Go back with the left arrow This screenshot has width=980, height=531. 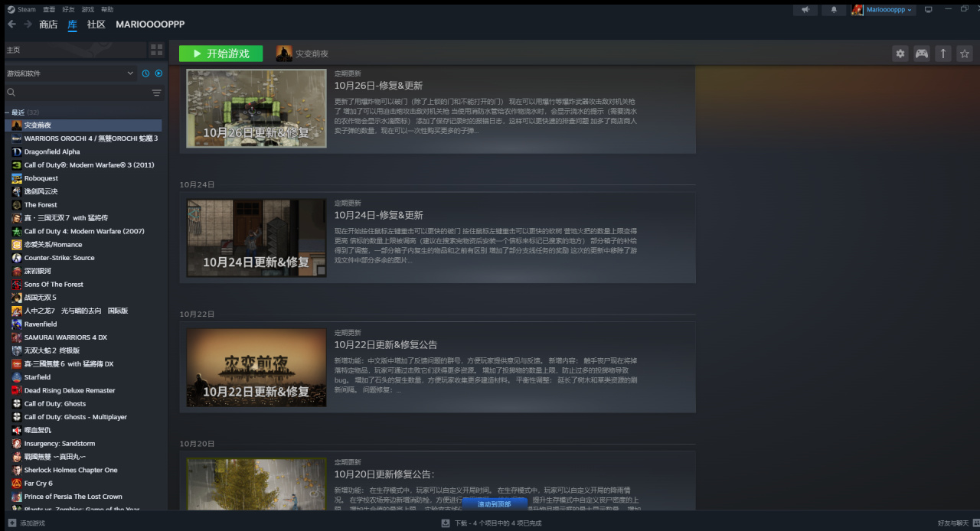(11, 24)
